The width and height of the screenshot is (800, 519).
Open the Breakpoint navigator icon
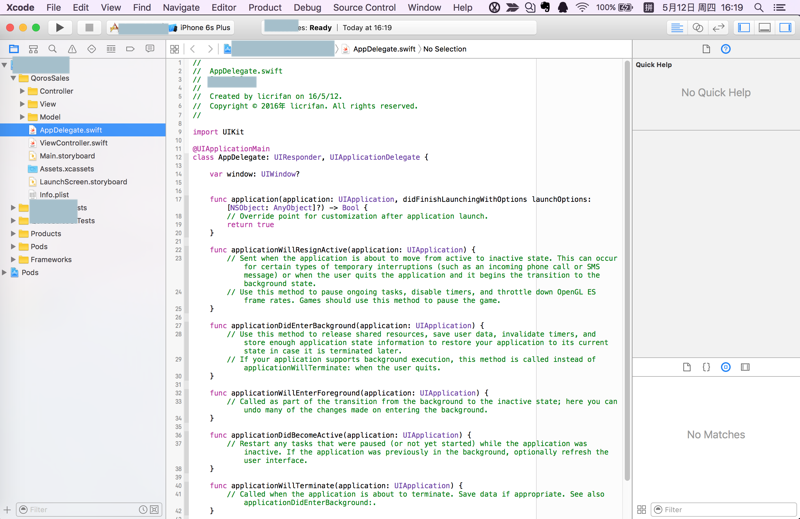pos(130,49)
